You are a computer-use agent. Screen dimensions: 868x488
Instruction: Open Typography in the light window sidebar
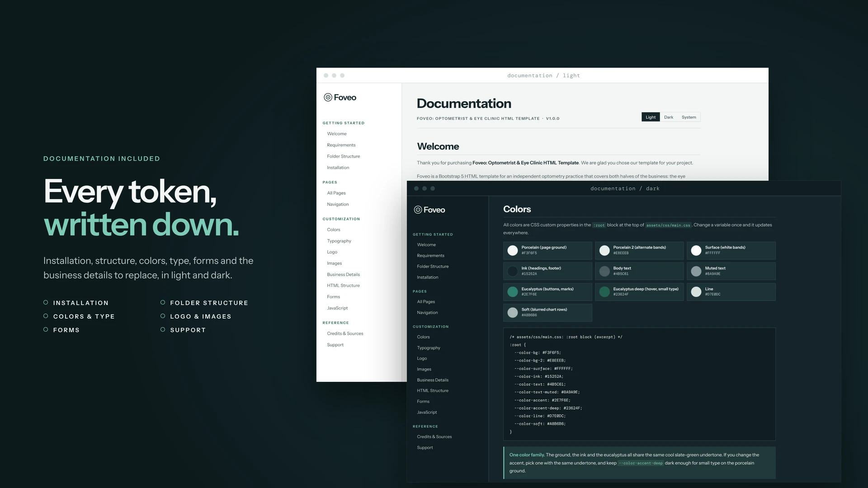pyautogui.click(x=339, y=241)
